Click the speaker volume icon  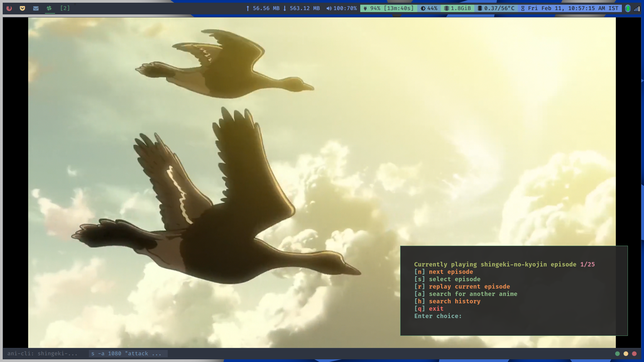(x=329, y=8)
